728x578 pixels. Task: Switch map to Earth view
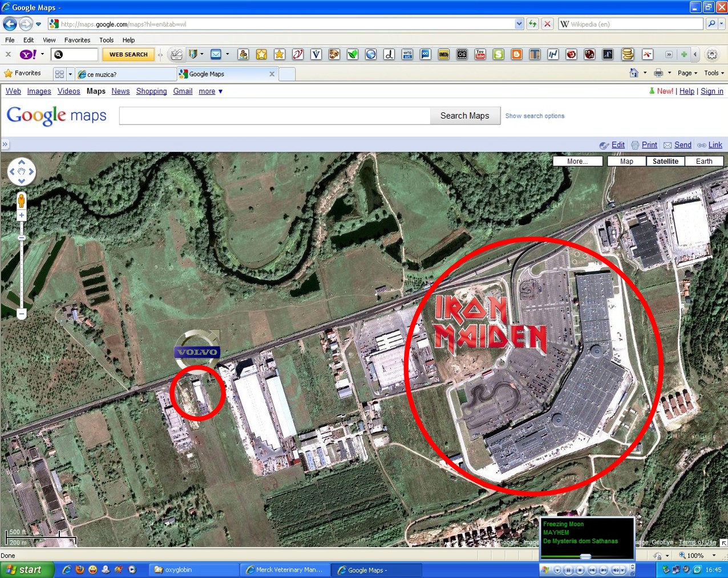tap(704, 161)
